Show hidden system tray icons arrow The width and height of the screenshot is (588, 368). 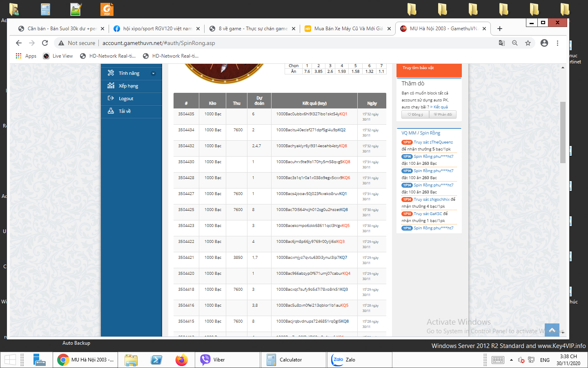click(511, 360)
